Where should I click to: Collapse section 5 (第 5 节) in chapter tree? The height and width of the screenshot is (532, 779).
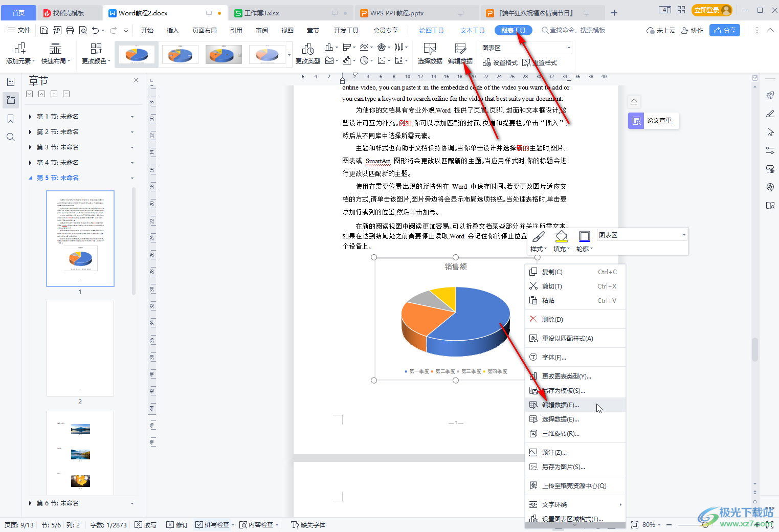(30, 178)
